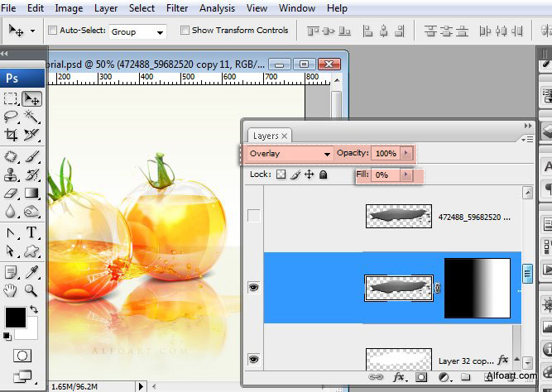Activate the Zoom magnifier tool
552x392 pixels.
click(31, 290)
